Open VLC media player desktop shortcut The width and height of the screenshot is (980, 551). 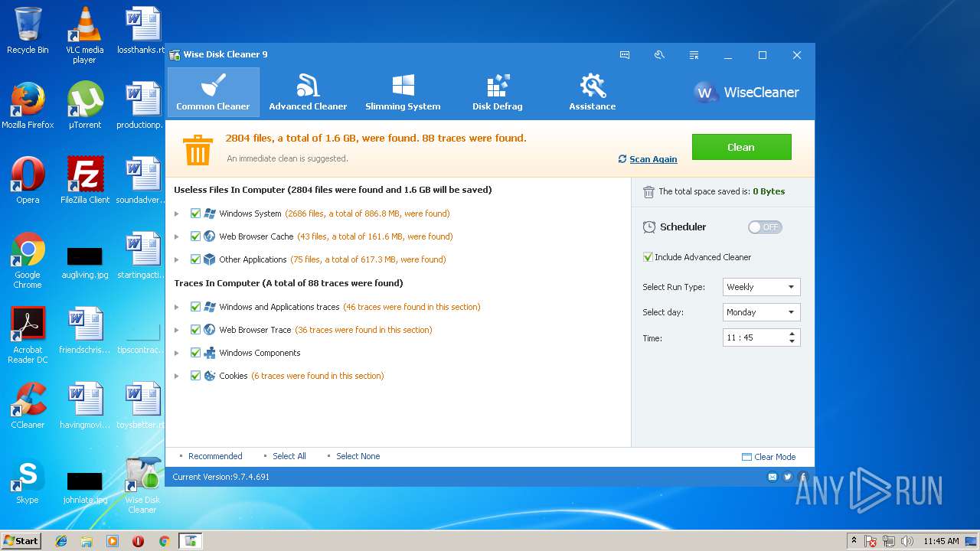84,35
